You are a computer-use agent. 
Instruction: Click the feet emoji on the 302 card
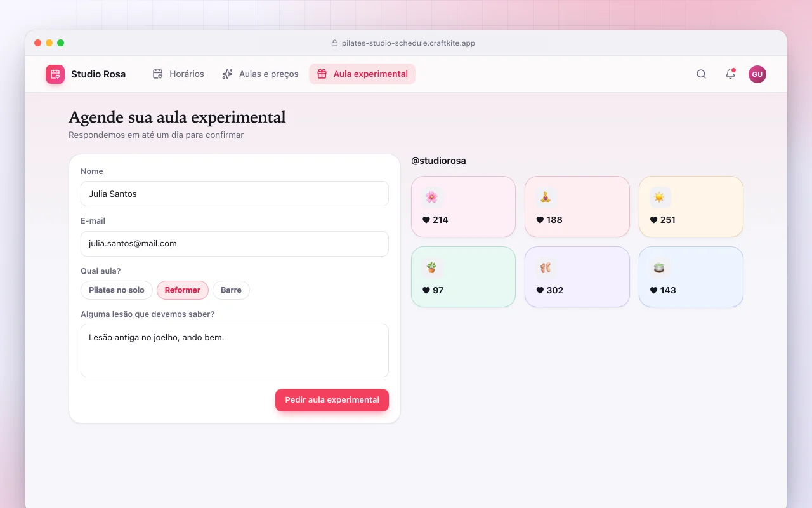click(546, 267)
